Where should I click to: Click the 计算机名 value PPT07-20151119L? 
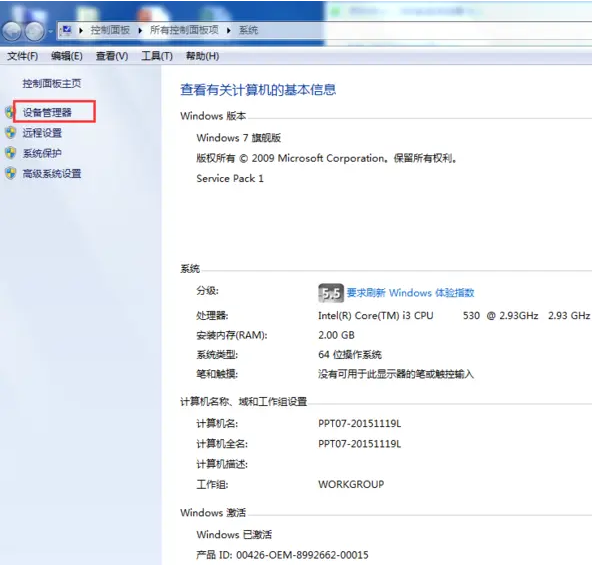pos(360,424)
